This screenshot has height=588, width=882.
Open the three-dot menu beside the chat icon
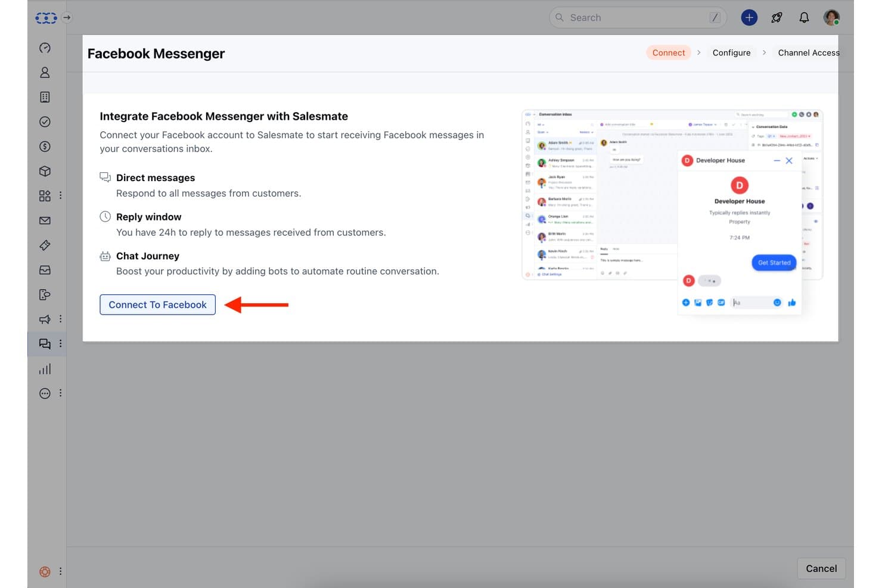click(x=60, y=344)
